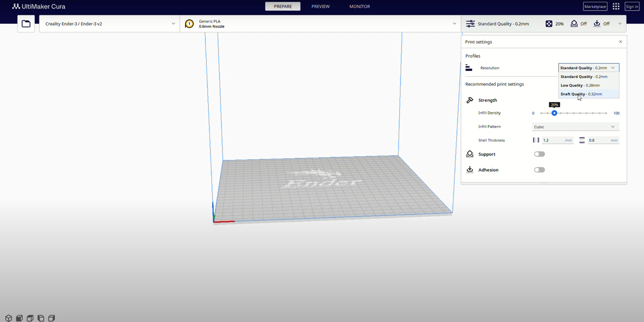Click the Sign in button

(x=632, y=6)
